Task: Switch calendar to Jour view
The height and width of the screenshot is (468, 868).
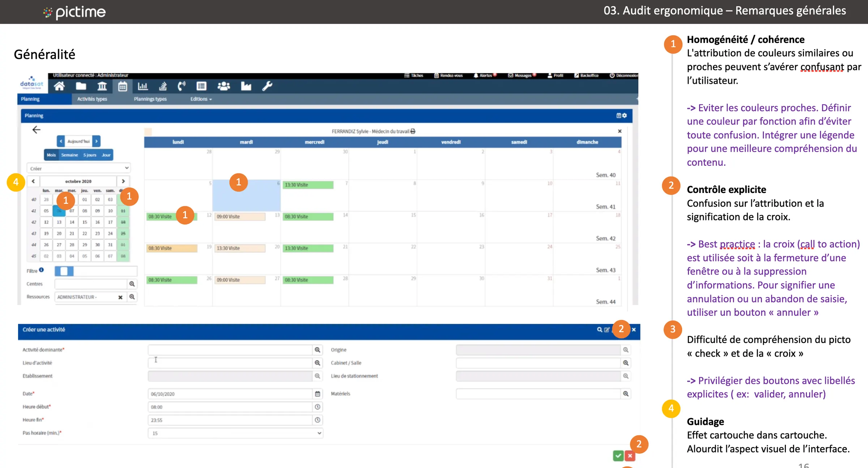Action: (x=106, y=155)
